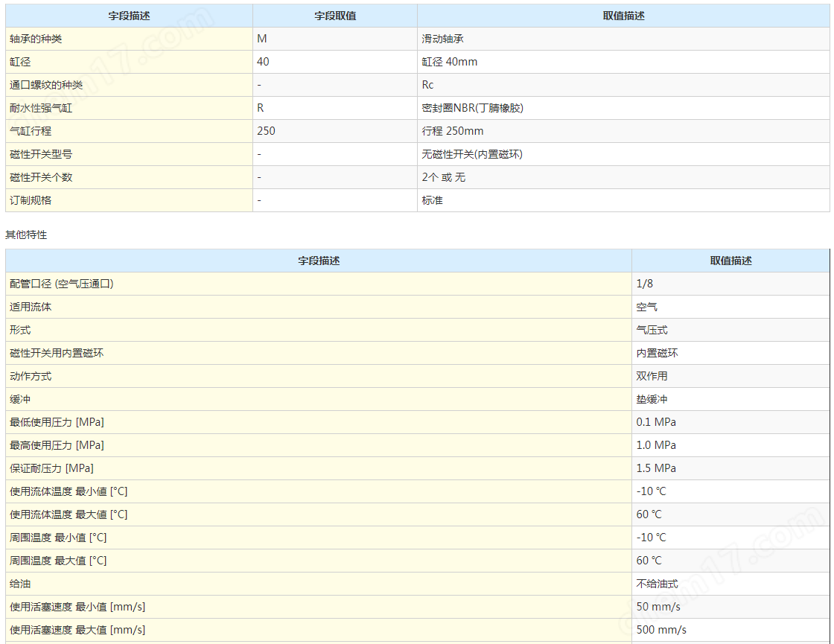Click the '空气' value cell

pyautogui.click(x=730, y=307)
